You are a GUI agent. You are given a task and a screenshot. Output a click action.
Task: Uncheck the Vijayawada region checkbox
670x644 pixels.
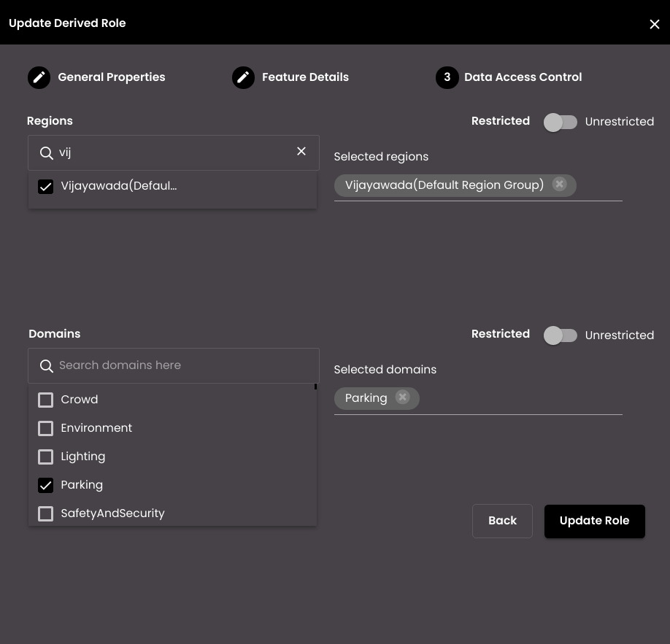tap(46, 187)
